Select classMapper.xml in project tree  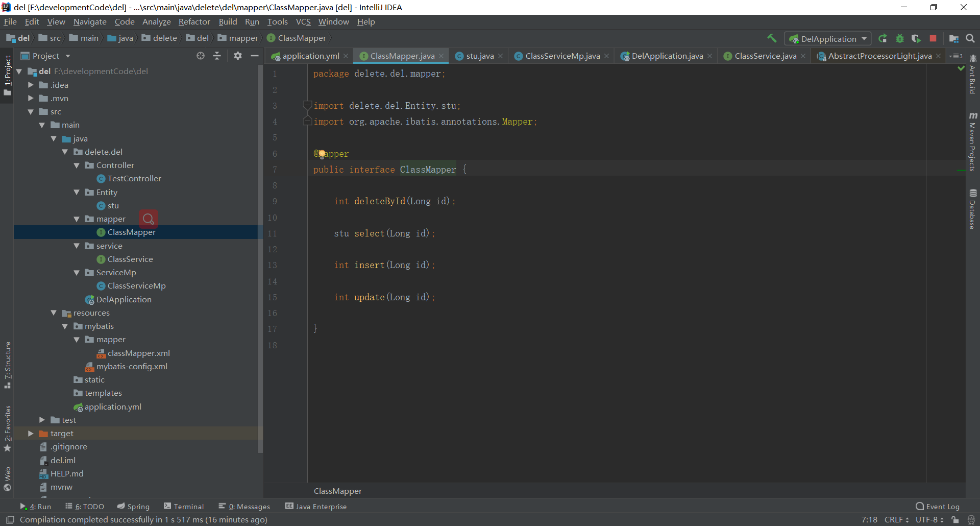point(138,353)
